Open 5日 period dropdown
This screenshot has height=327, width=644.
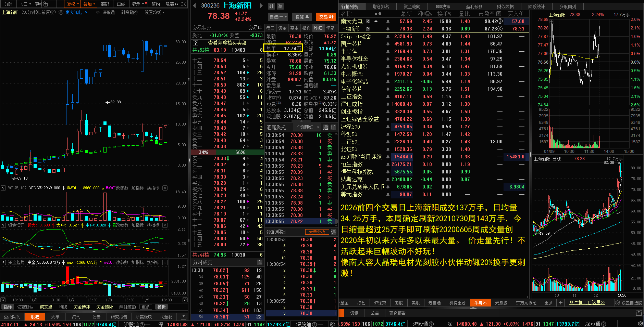tap(26, 4)
